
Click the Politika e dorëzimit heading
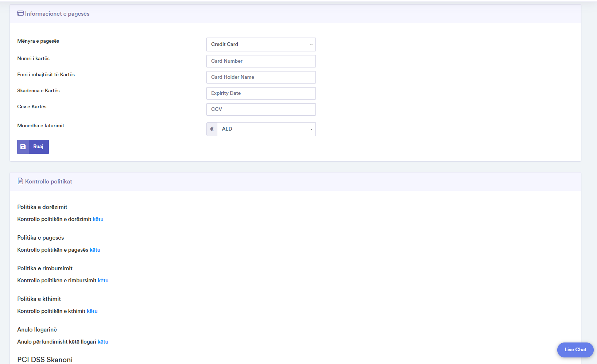pyautogui.click(x=42, y=207)
